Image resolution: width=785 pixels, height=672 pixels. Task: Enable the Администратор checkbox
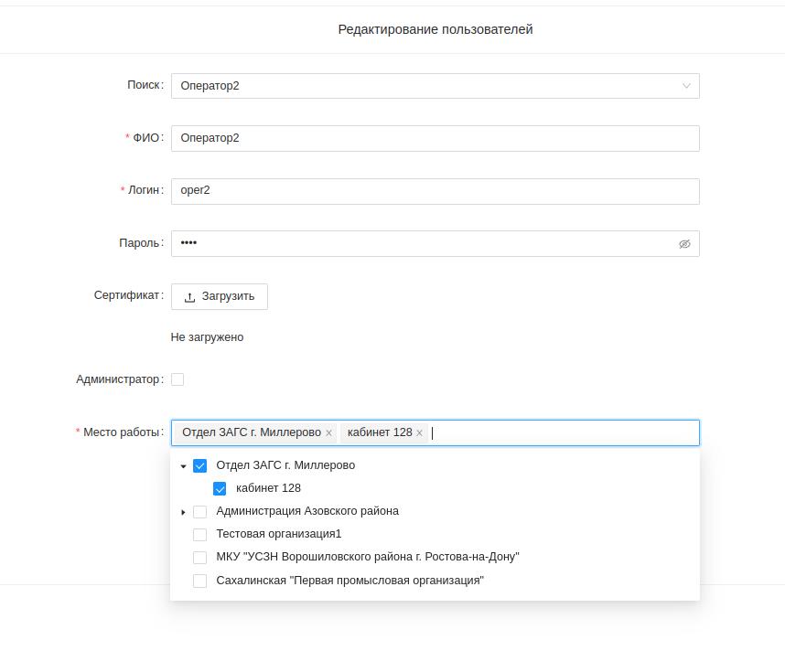[177, 379]
